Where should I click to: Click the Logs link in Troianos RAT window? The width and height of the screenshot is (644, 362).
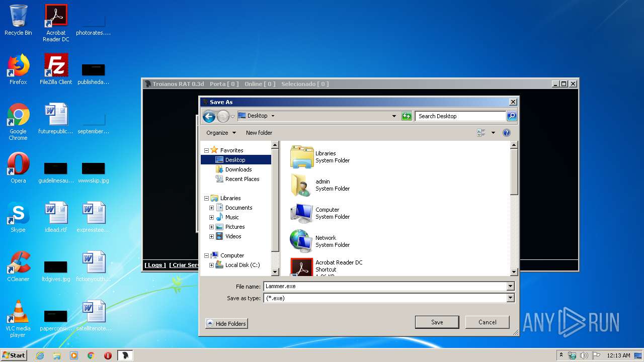pyautogui.click(x=155, y=265)
